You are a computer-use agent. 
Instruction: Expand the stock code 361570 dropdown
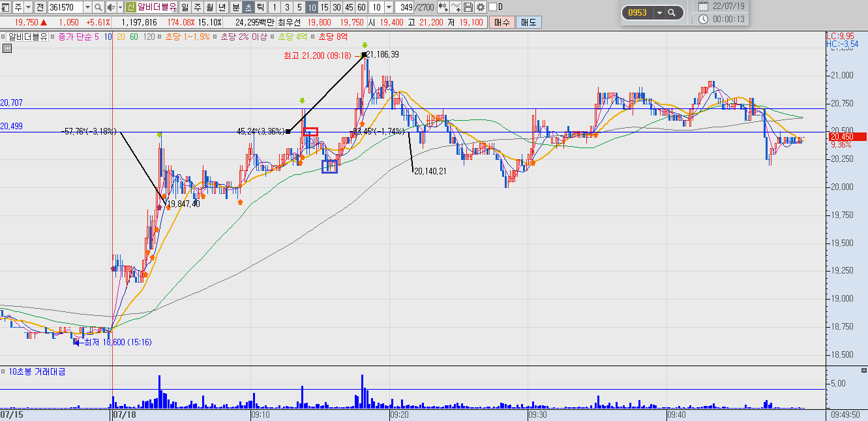[87, 7]
